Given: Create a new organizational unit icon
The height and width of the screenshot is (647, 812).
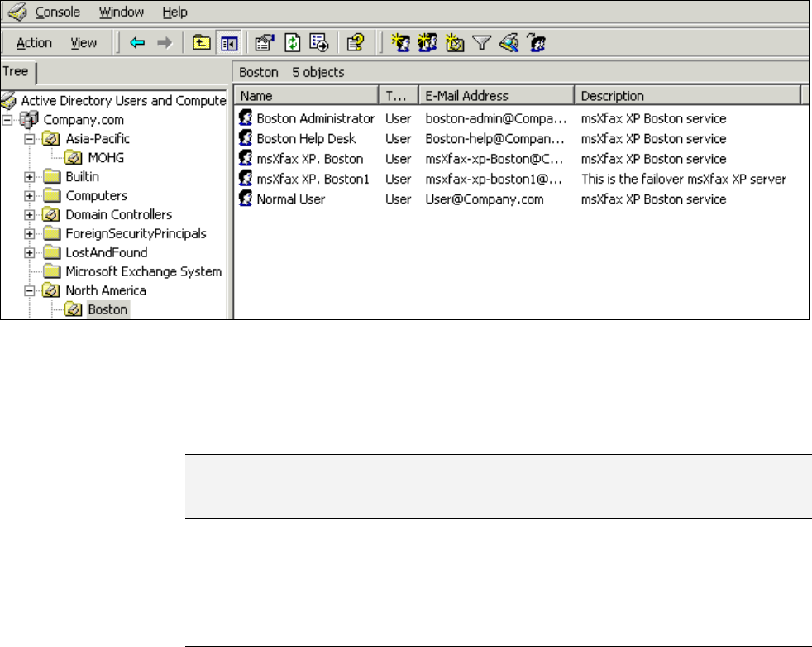Looking at the screenshot, I should [455, 42].
